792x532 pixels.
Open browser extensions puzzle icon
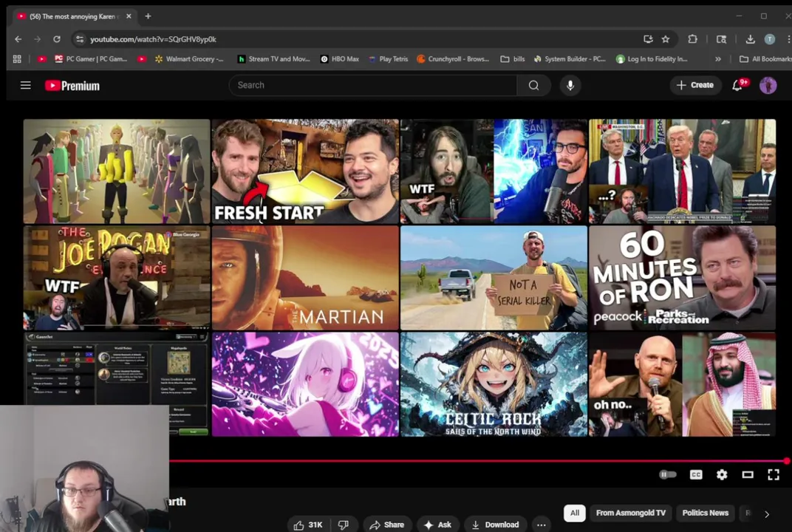point(692,39)
